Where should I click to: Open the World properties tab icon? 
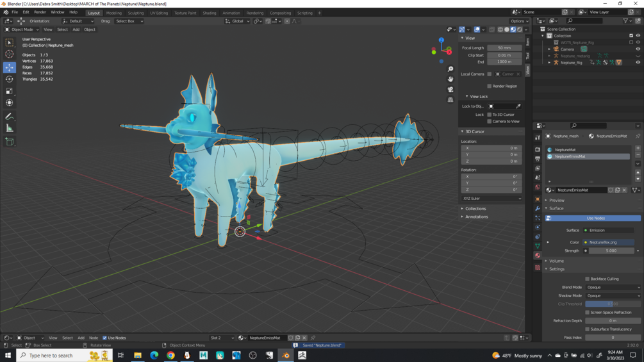pyautogui.click(x=538, y=187)
